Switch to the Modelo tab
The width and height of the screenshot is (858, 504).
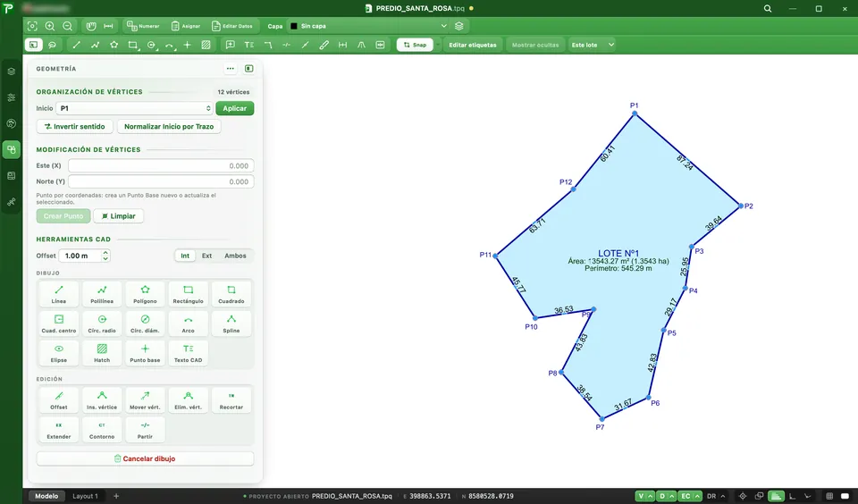(x=46, y=496)
